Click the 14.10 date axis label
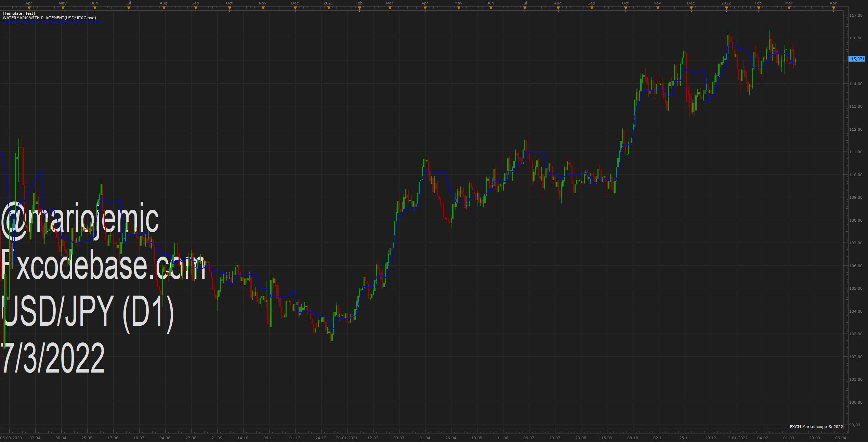The image size is (868, 442). pyautogui.click(x=243, y=438)
